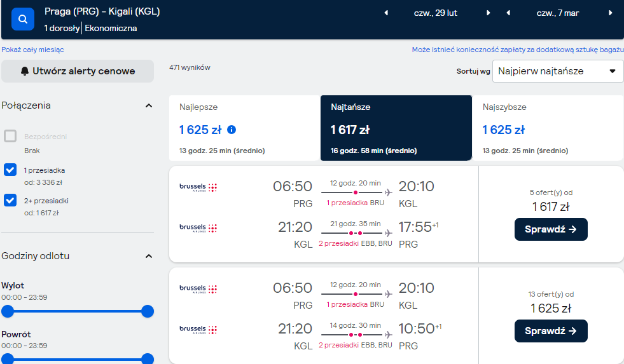The width and height of the screenshot is (624, 364).
Task: Collapse the Godziny odlotu section
Action: tap(149, 256)
